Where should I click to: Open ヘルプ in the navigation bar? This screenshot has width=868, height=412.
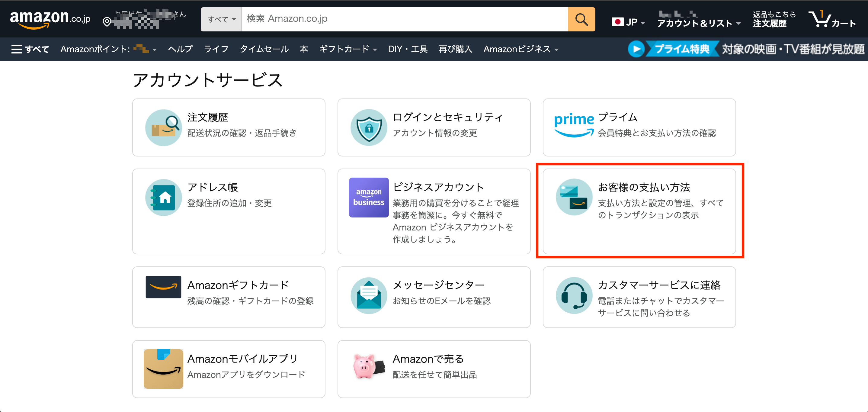(180, 49)
